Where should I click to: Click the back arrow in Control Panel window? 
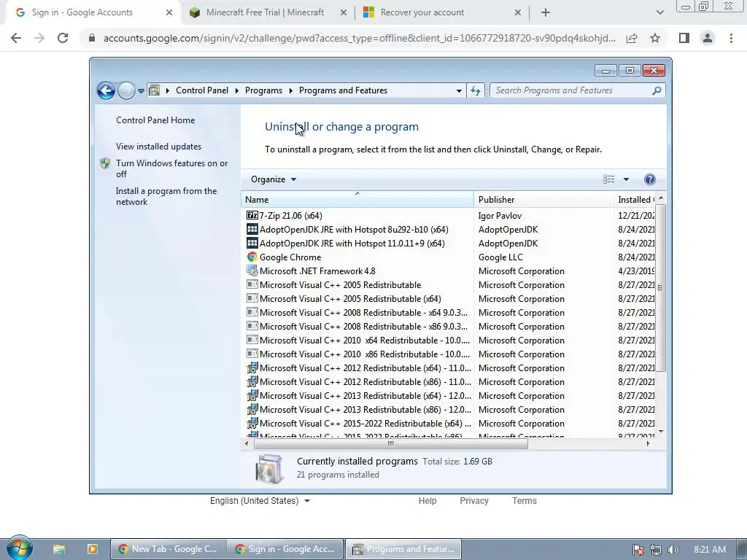[106, 90]
